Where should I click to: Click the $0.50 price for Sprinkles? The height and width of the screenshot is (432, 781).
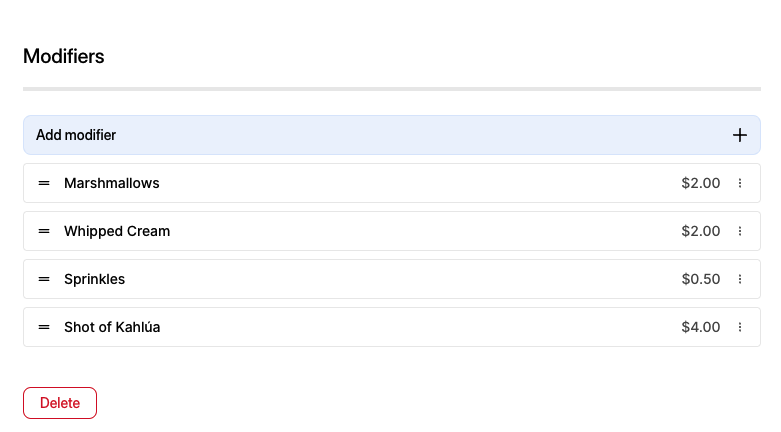coord(701,279)
